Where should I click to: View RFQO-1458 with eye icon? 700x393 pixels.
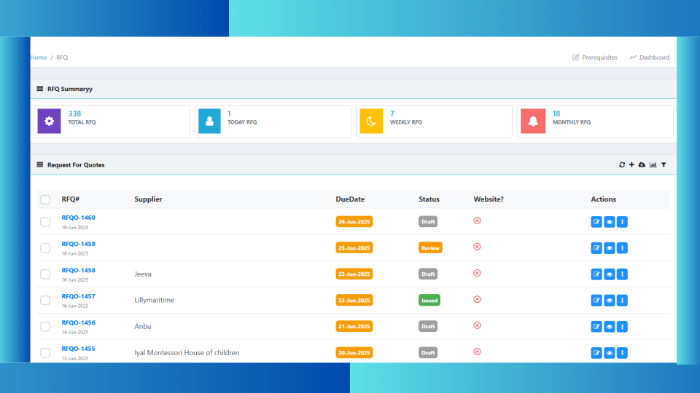609,274
